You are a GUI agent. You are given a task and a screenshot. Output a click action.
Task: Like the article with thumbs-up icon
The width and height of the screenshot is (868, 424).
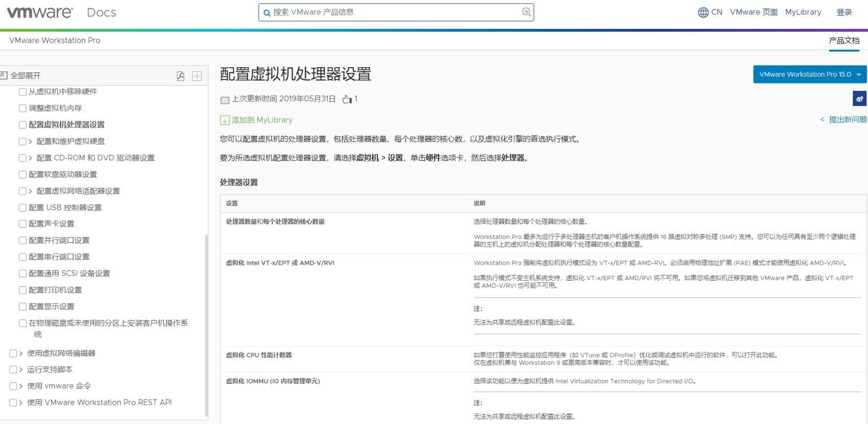(347, 99)
